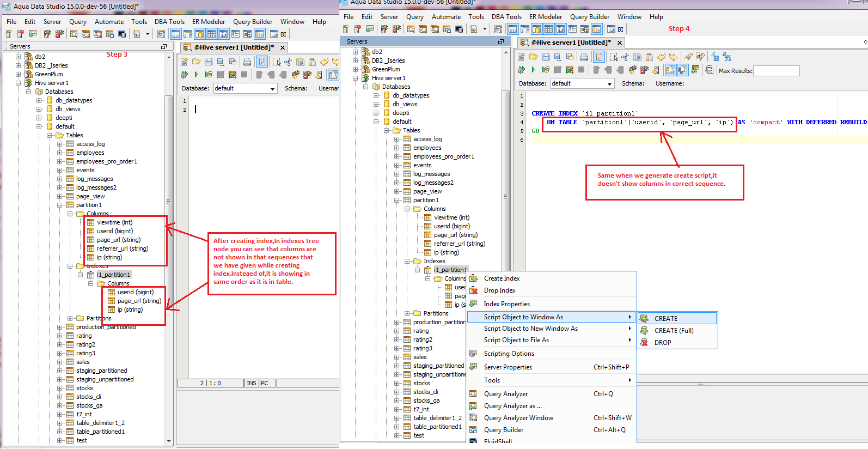Screen dimensions: 868x449
Task: Close the Hive server1 tab in right window
Action: 620,43
